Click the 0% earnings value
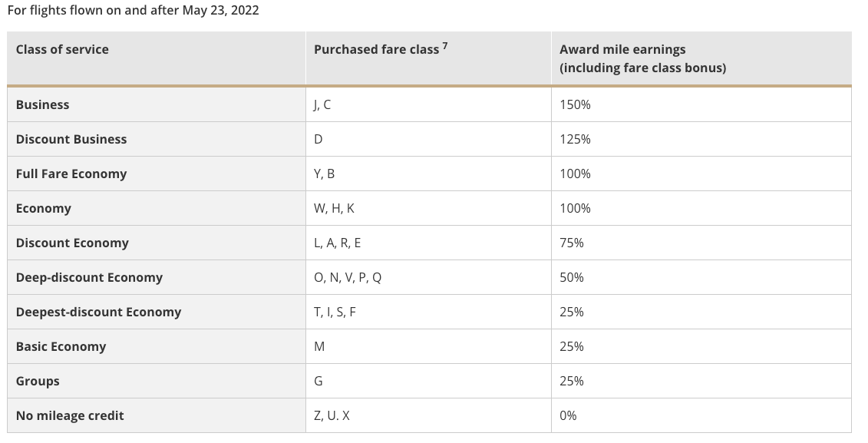 click(x=568, y=415)
